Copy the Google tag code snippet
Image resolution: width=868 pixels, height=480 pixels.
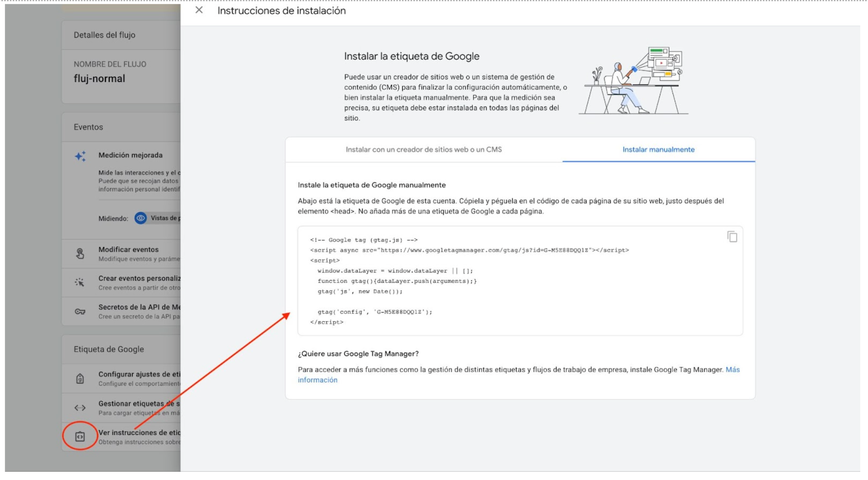point(732,237)
